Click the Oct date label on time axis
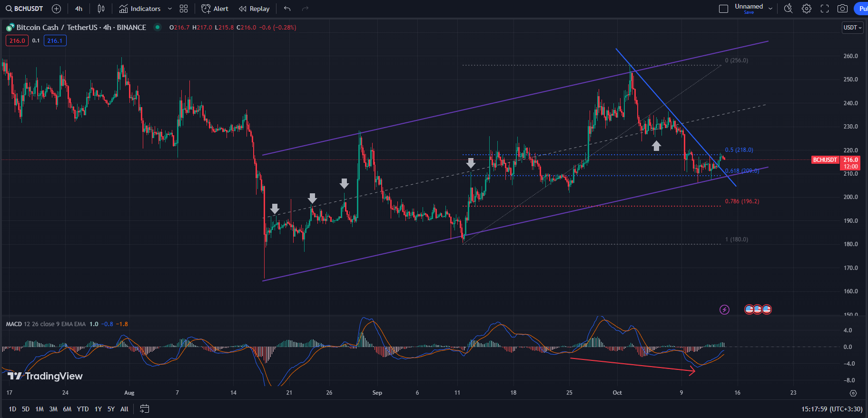Viewport: 868px width, 418px height. point(617,393)
